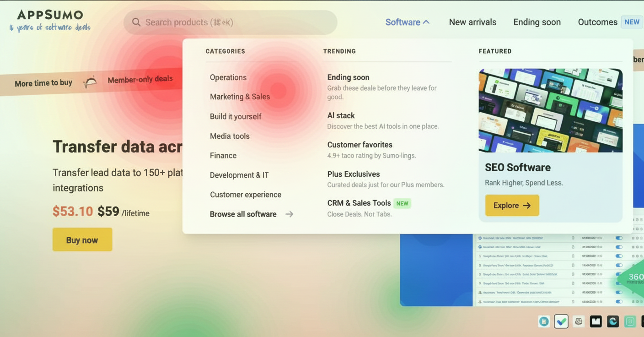
Task: Click the Buy now button
Action: 82,239
